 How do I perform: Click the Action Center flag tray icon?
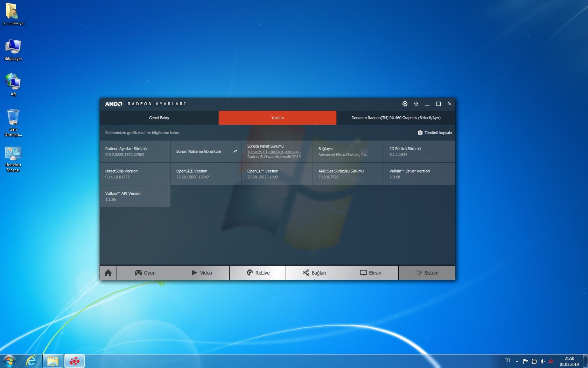tap(525, 361)
